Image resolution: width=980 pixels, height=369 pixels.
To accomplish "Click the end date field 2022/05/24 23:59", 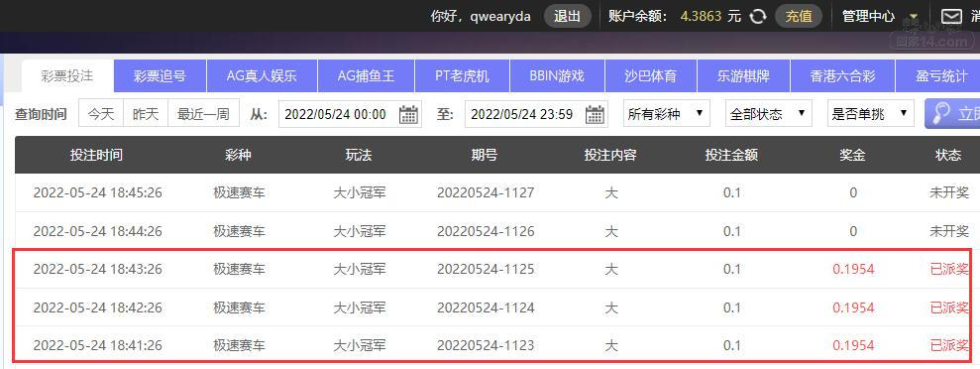I will pos(536,114).
